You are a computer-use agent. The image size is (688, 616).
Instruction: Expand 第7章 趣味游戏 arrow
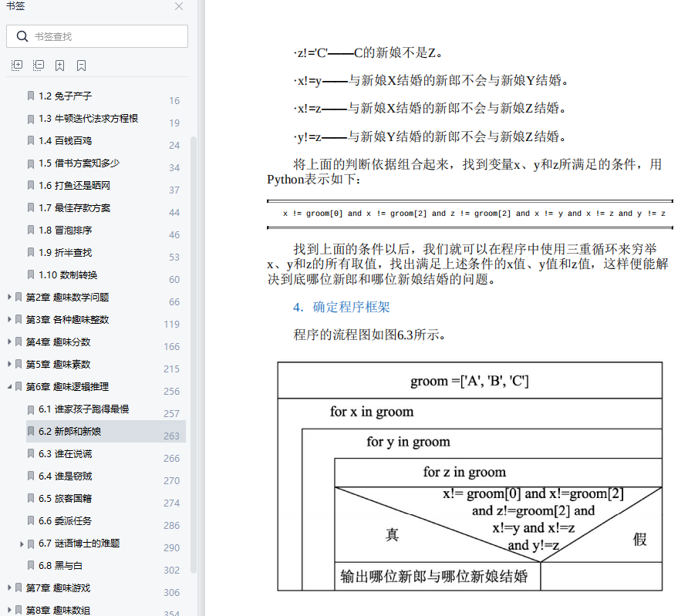(9, 587)
